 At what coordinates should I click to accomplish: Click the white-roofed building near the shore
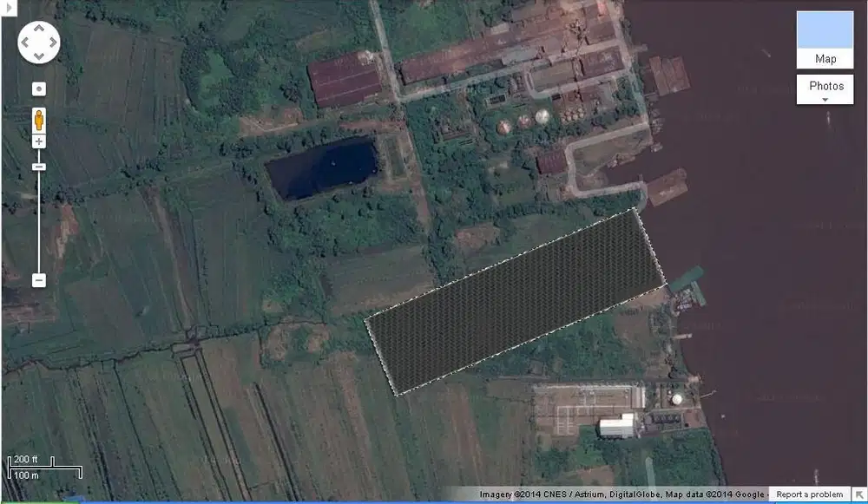617,427
